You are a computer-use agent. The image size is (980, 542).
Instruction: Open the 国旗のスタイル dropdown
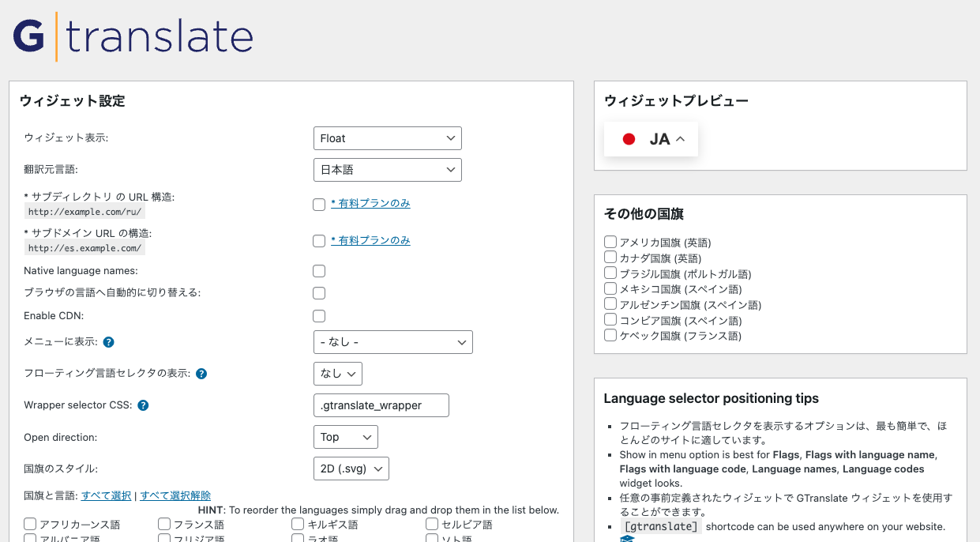tap(351, 468)
